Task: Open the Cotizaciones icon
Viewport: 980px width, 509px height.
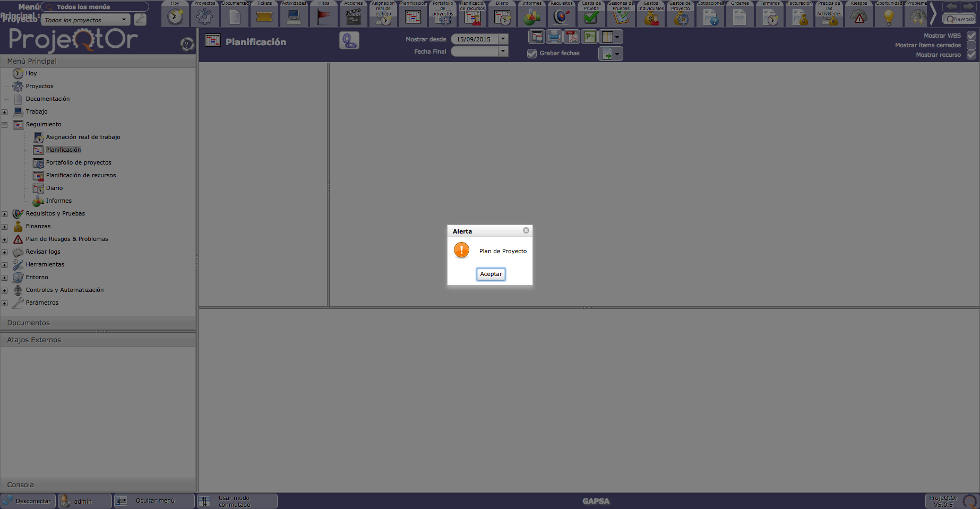Action: click(710, 17)
